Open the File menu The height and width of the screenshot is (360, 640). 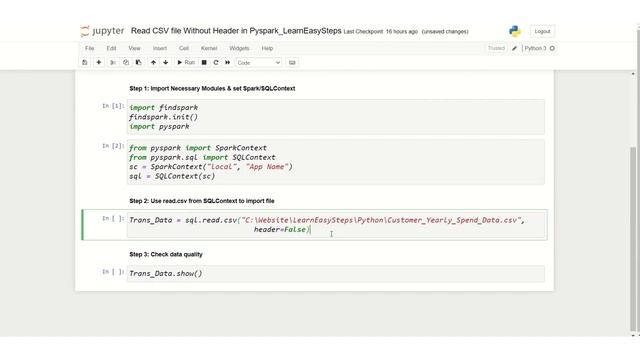pos(89,48)
